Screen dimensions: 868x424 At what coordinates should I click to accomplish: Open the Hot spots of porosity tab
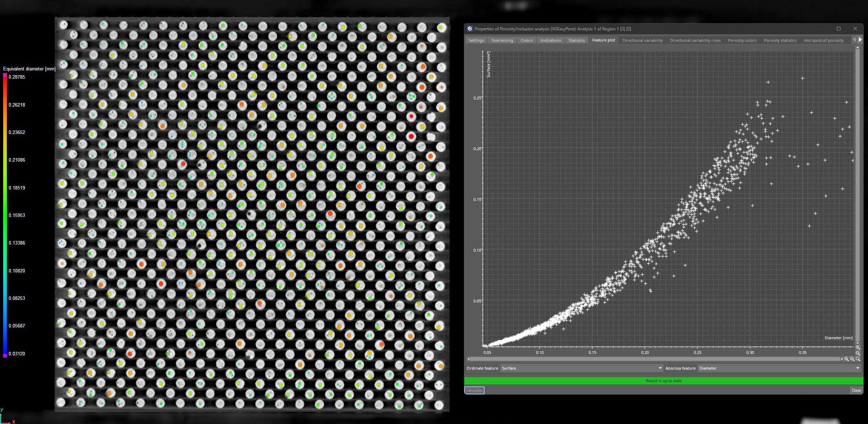[x=824, y=40]
